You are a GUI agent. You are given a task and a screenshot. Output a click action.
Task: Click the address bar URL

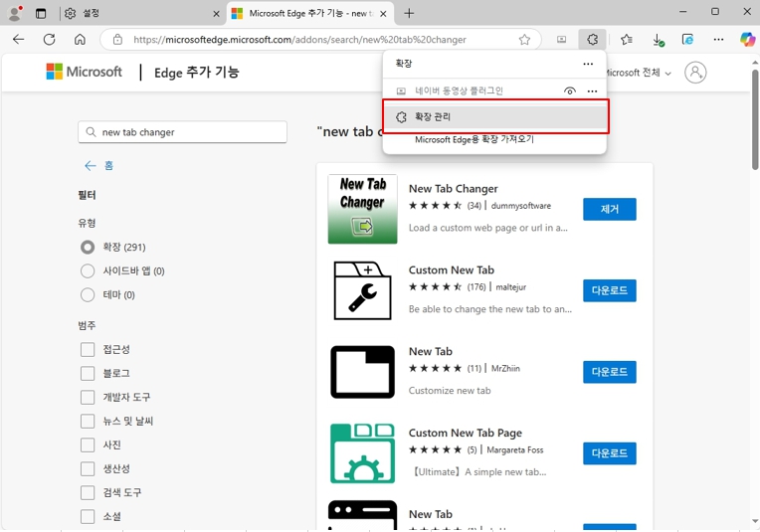point(299,39)
